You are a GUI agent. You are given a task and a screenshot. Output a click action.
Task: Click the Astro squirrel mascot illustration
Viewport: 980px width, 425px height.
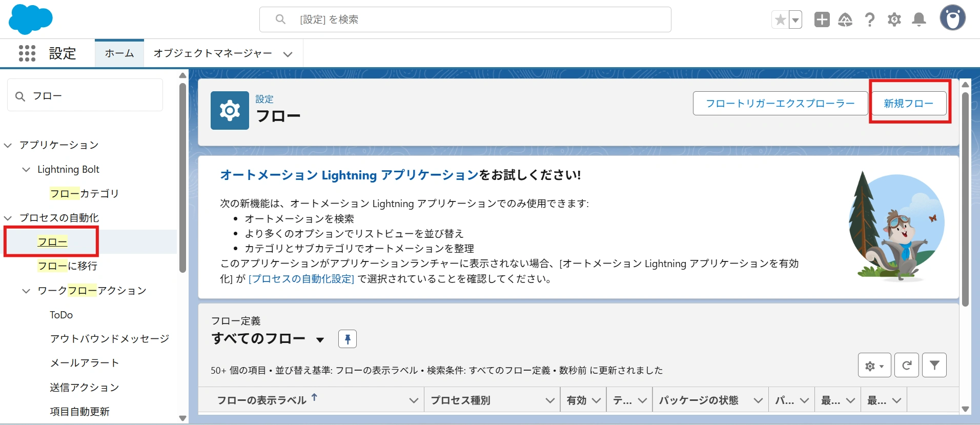[x=896, y=227]
